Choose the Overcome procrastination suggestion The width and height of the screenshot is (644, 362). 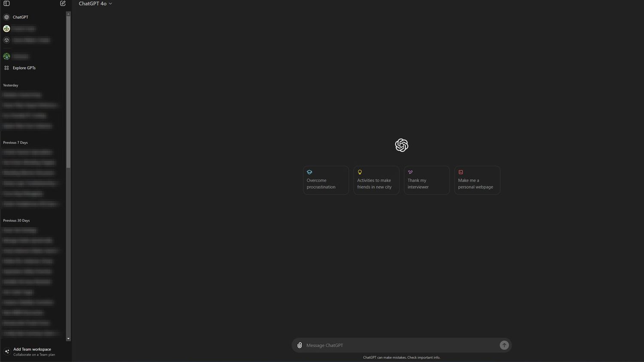(326, 180)
